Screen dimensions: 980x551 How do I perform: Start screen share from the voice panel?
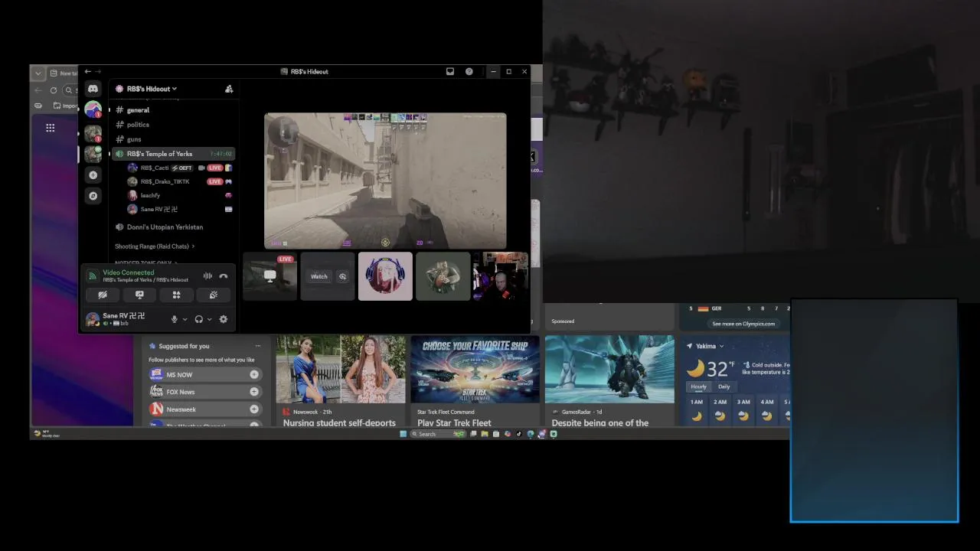click(x=139, y=295)
